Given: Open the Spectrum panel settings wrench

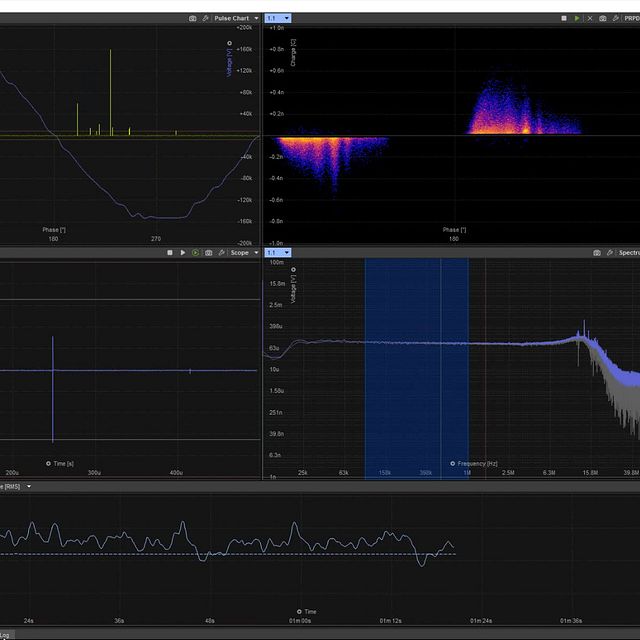Looking at the screenshot, I should (610, 253).
